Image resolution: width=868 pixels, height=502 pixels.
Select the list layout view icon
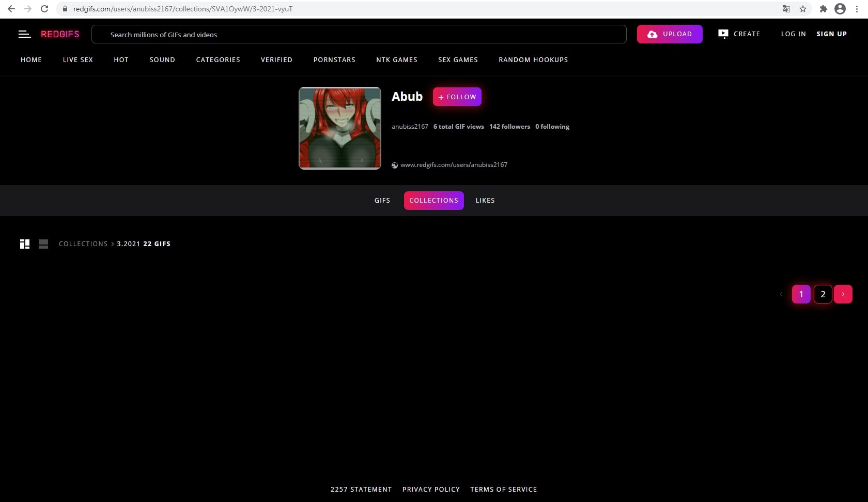click(x=43, y=244)
